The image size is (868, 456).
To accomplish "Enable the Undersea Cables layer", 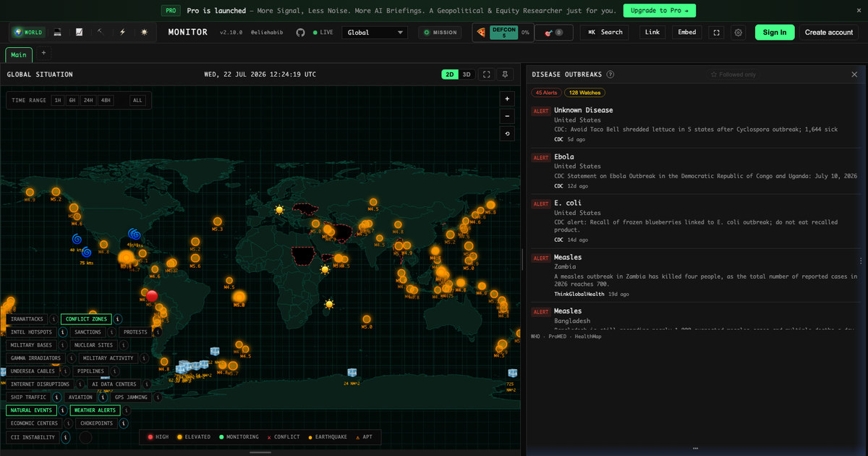I will [33, 371].
